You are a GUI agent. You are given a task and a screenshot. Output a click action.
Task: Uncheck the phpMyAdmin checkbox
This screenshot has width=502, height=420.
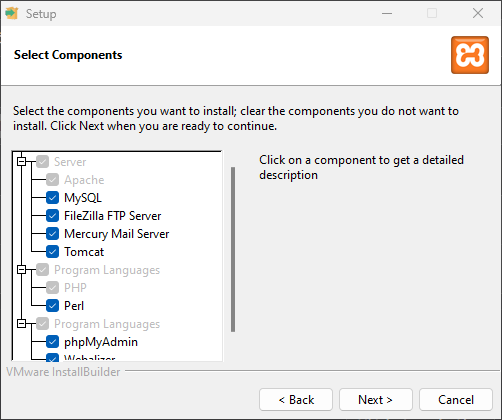pyautogui.click(x=52, y=342)
